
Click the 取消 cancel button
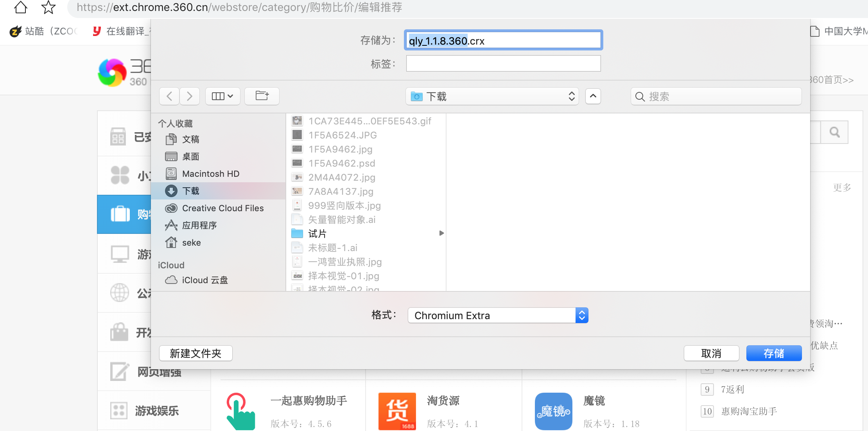[711, 354]
